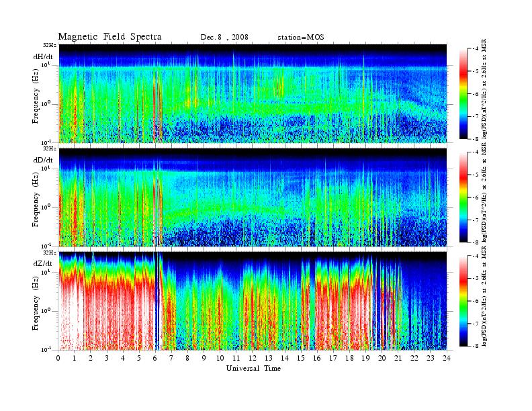Click the time axis tick label "20"

tap(382, 358)
